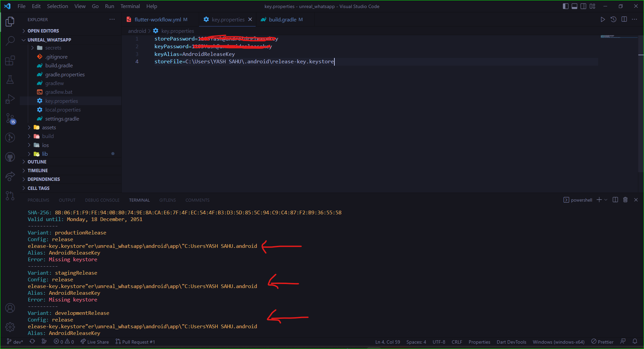Open the notifications bell in status bar
Screen dimensions: 644x349
(x=635, y=342)
